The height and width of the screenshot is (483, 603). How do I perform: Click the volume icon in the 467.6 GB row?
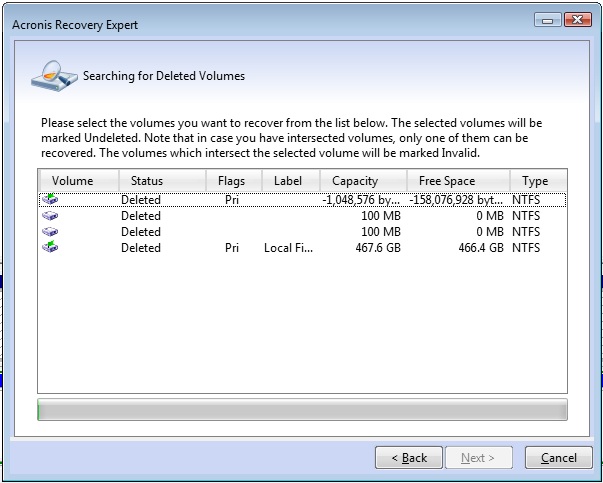(x=50, y=246)
